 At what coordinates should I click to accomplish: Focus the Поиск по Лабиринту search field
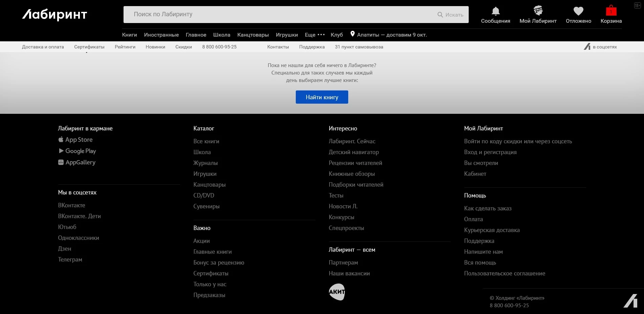coord(281,15)
